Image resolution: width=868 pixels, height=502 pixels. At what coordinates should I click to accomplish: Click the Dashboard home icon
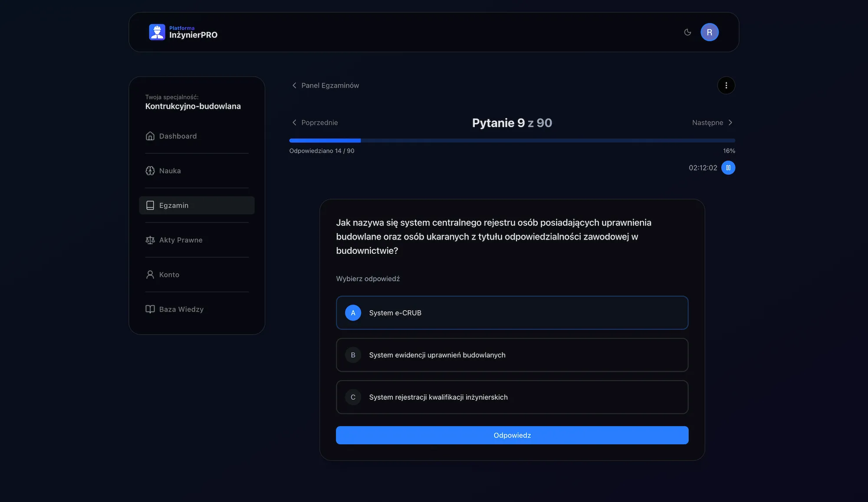click(150, 136)
